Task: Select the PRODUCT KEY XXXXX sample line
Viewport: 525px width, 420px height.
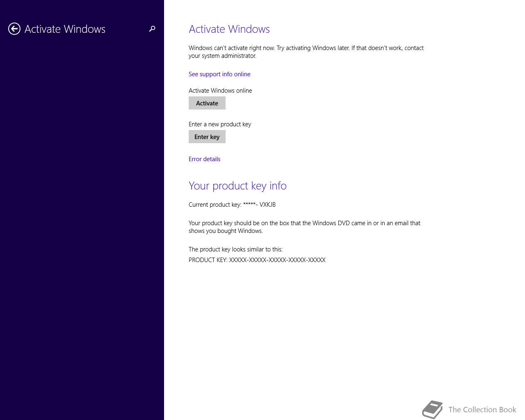Action: (x=257, y=260)
